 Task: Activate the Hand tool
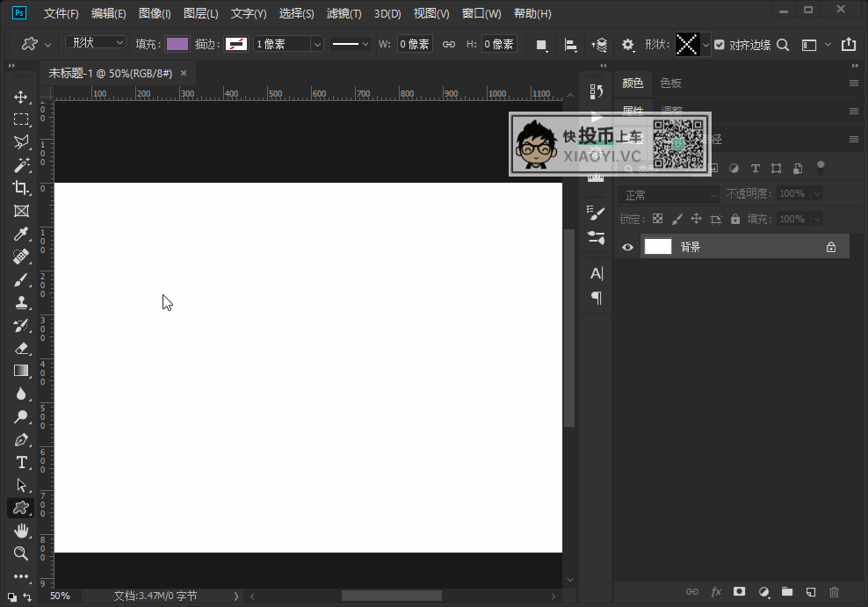[x=21, y=531]
